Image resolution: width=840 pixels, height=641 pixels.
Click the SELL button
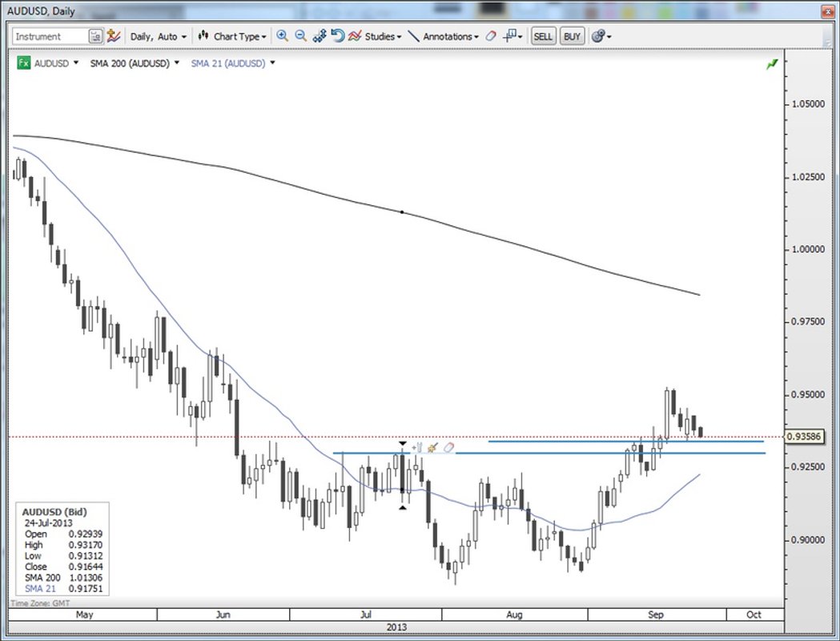543,36
